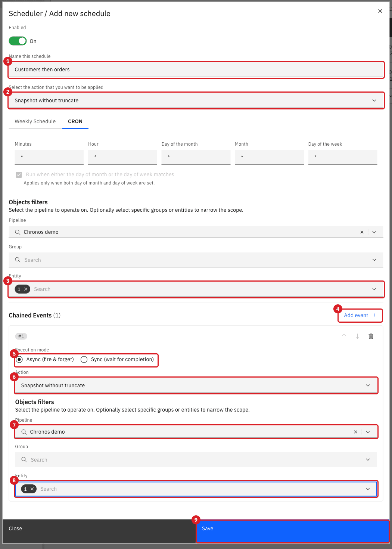
Task: Close the Add new schedule dialog with X
Action: 380,11
